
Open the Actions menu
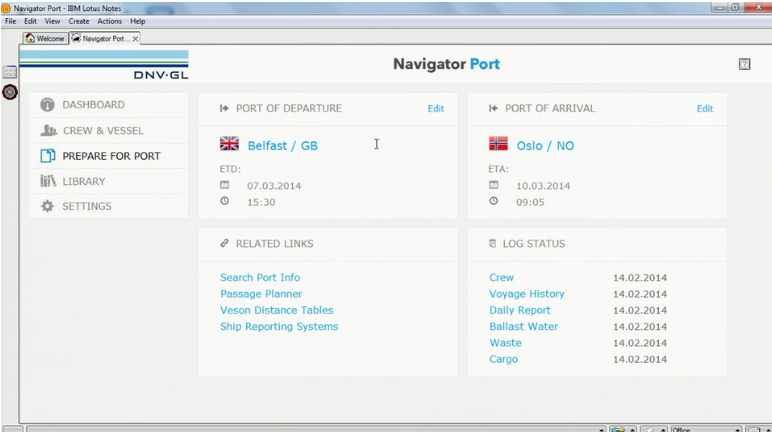(109, 21)
